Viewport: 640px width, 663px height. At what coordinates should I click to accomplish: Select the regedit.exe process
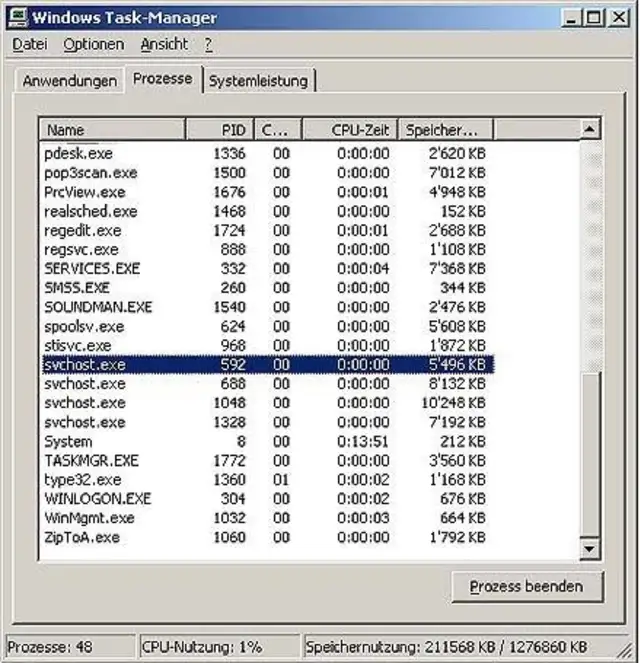268,230
